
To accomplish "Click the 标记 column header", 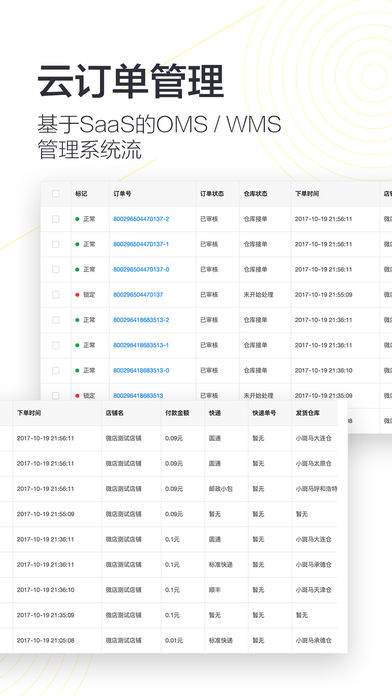I will pos(81,194).
